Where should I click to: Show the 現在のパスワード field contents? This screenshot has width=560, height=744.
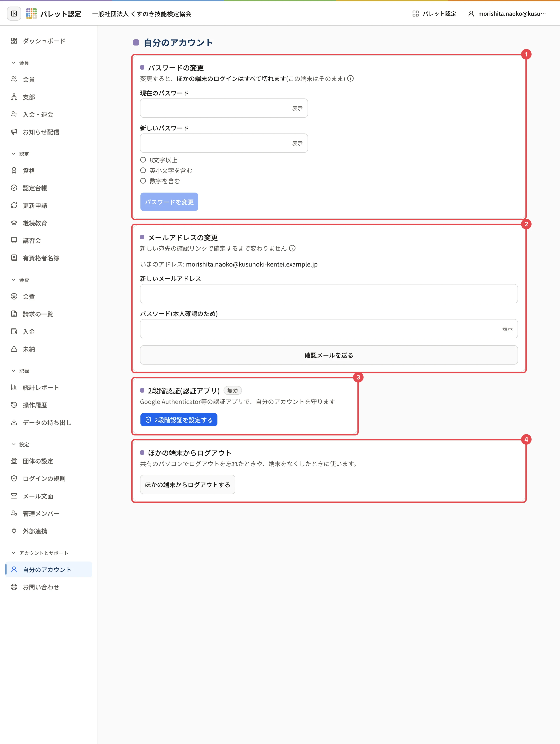(x=297, y=108)
